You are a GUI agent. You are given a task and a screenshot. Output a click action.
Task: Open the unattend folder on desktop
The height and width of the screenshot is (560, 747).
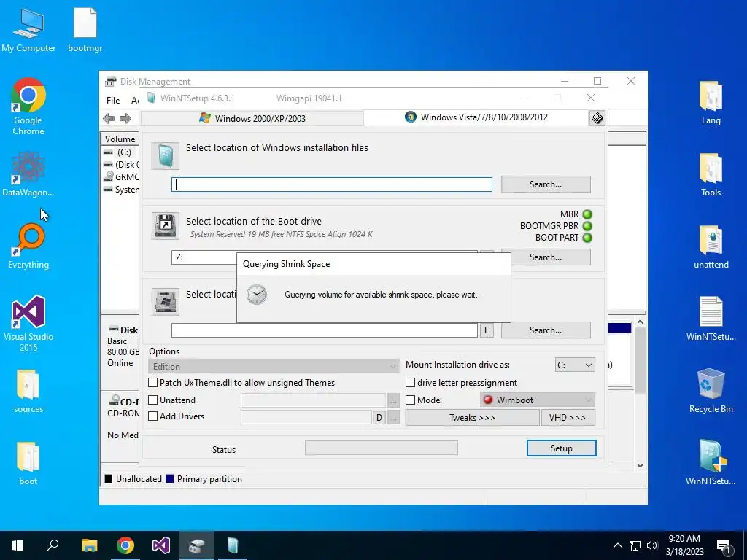(711, 246)
